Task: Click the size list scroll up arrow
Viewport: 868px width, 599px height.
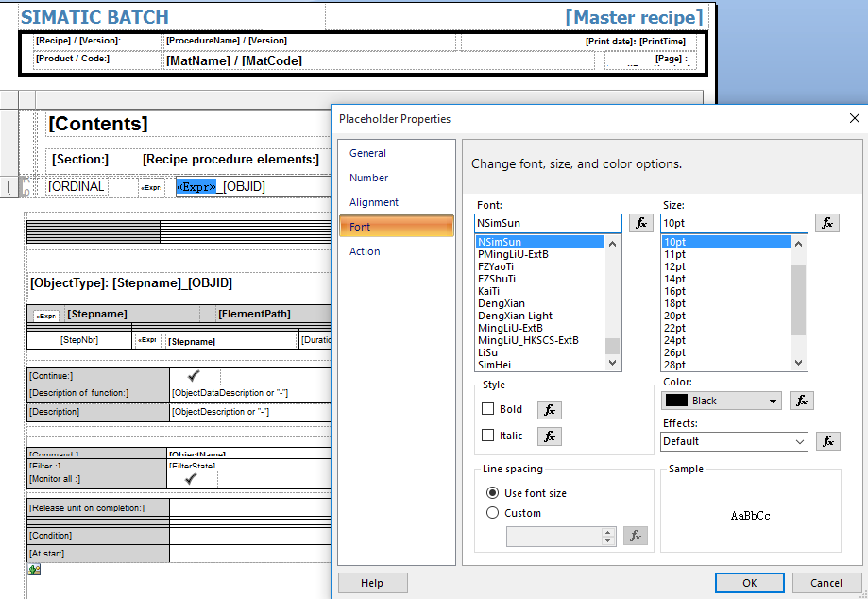Action: pyautogui.click(x=798, y=244)
